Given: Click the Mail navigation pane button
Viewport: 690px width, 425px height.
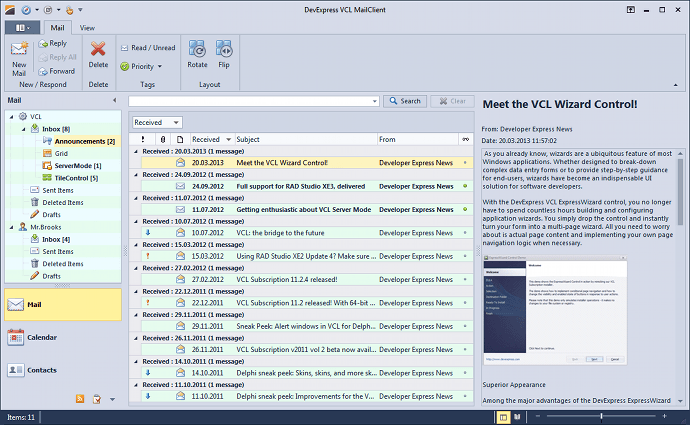Looking at the screenshot, I should [62, 304].
